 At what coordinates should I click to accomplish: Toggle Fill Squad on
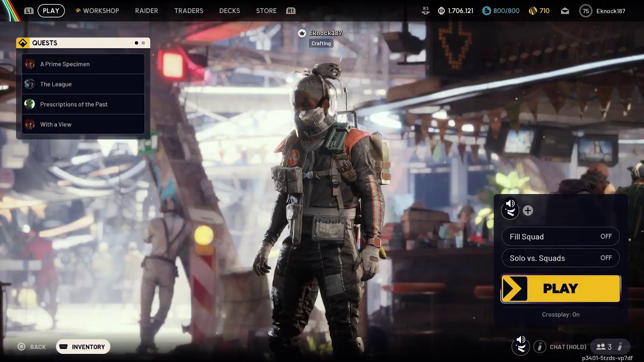[560, 236]
